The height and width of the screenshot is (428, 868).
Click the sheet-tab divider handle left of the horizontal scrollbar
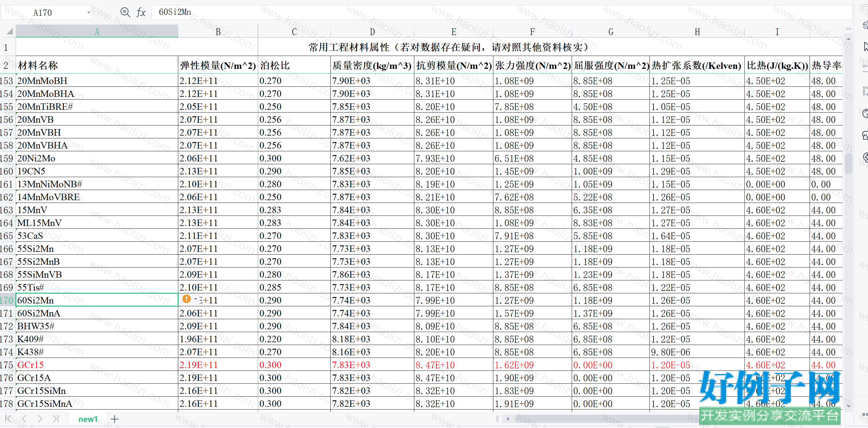click(x=497, y=419)
